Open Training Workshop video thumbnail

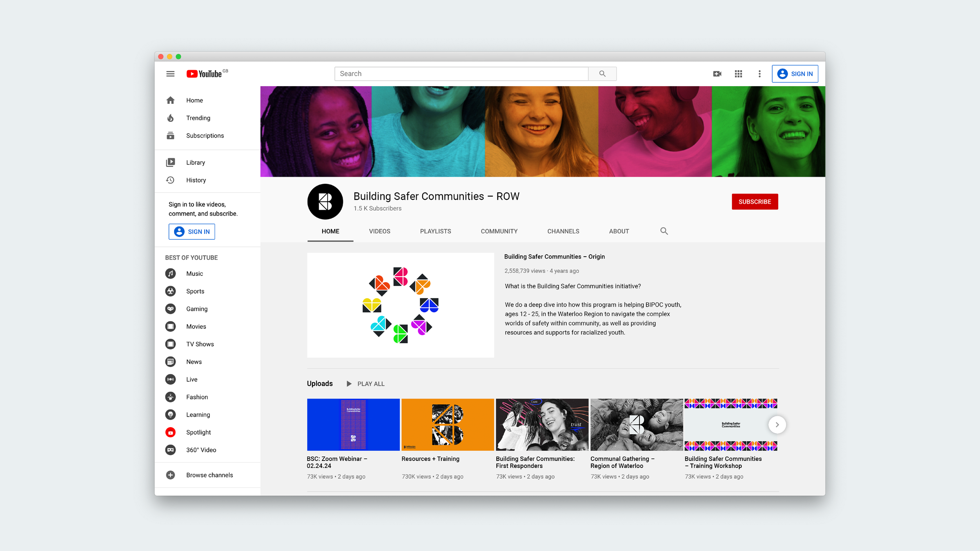tap(731, 424)
